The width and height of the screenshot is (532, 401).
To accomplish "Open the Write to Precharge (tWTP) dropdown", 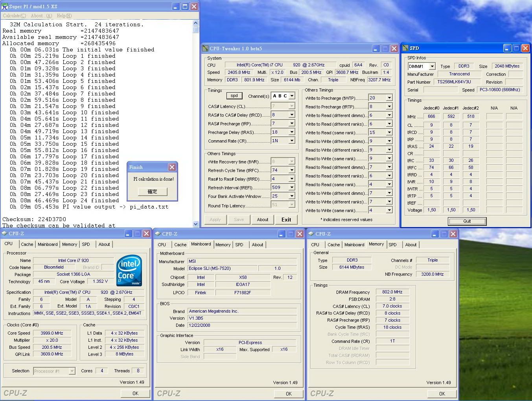I will click(x=389, y=98).
